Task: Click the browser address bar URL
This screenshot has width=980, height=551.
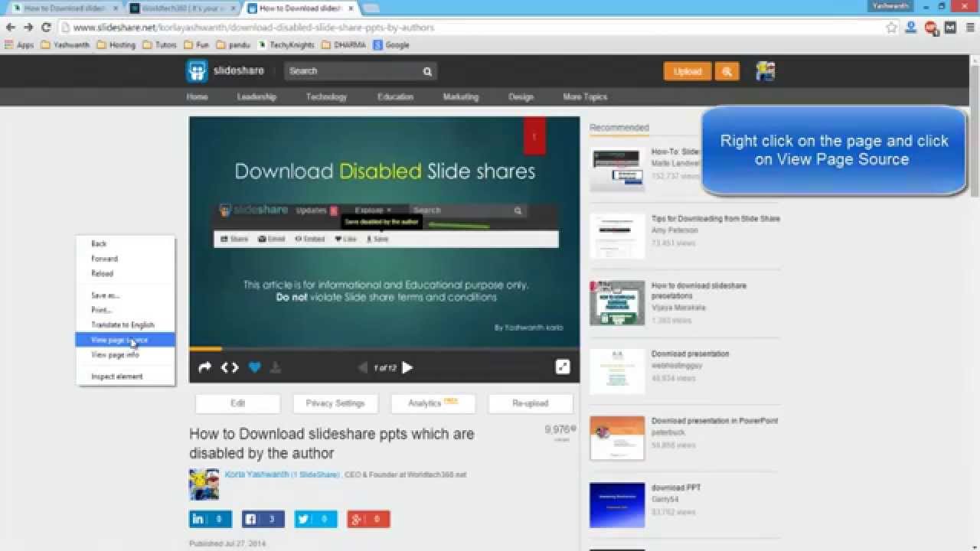Action: click(253, 28)
